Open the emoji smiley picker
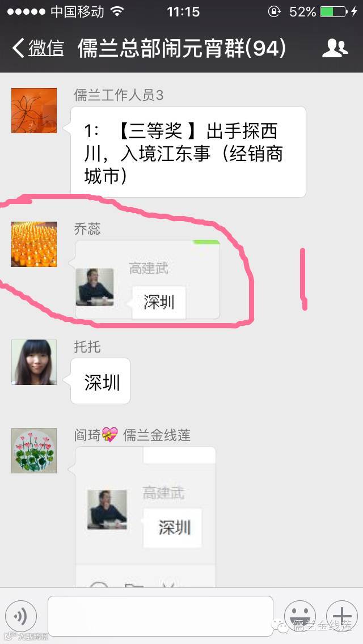Viewport: 363px width, 644px height. (300, 616)
